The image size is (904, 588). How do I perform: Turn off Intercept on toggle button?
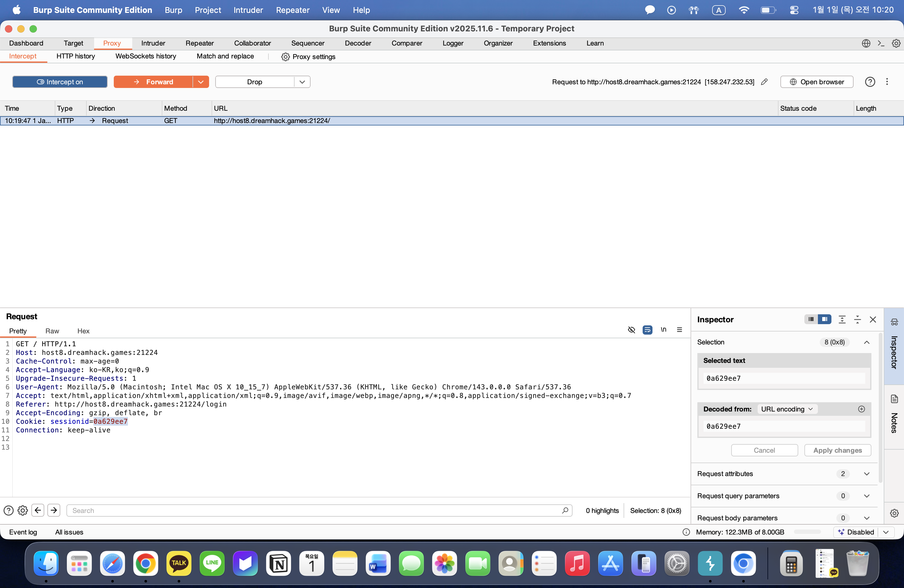pos(60,82)
